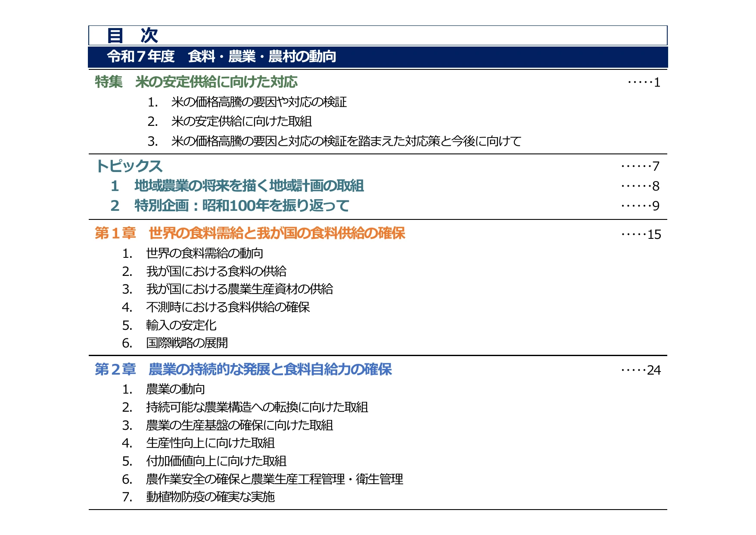Click page number 1 beside 特集
Screen dimensions: 756x535
point(657,82)
